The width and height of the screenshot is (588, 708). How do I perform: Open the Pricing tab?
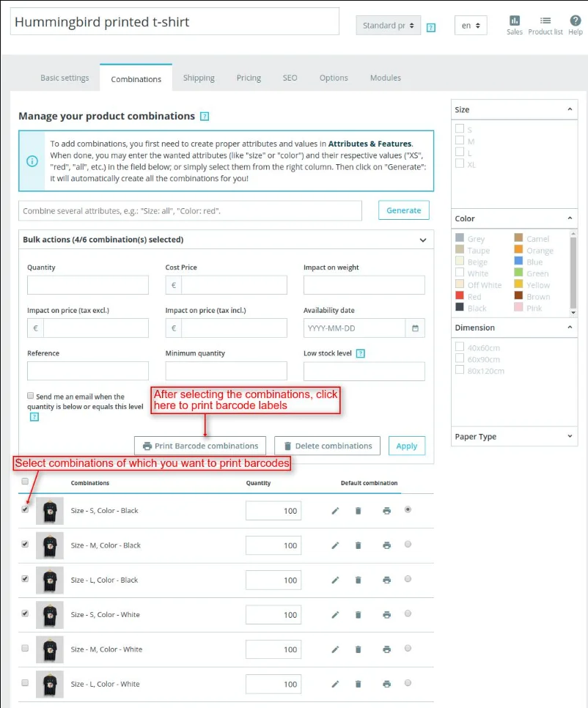(x=249, y=77)
